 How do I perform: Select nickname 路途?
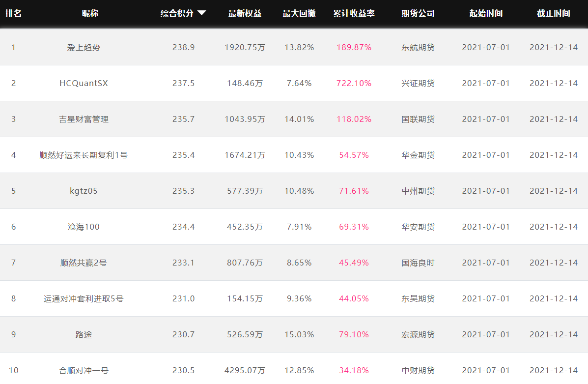click(x=84, y=334)
